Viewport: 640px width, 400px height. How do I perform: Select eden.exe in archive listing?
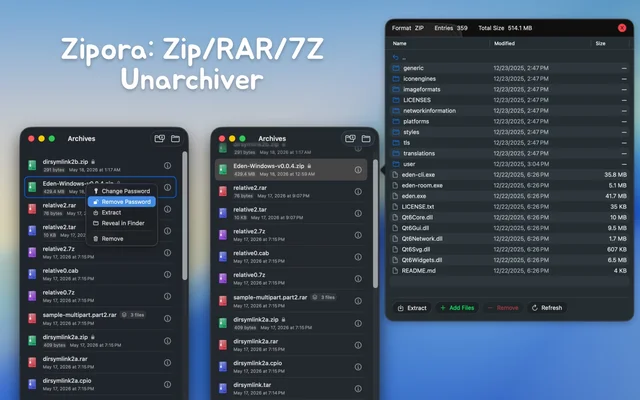pos(509,196)
